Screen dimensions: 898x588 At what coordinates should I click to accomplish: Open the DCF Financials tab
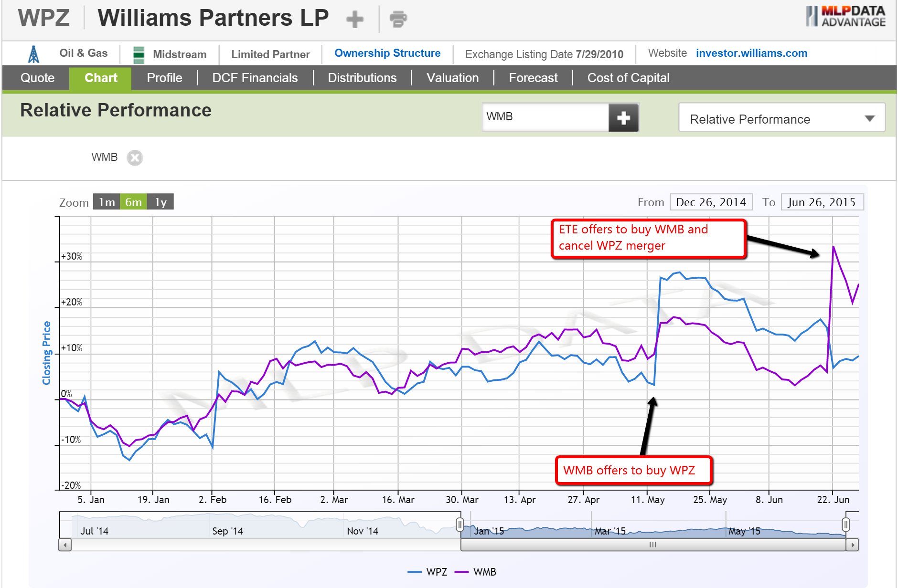[x=255, y=78]
